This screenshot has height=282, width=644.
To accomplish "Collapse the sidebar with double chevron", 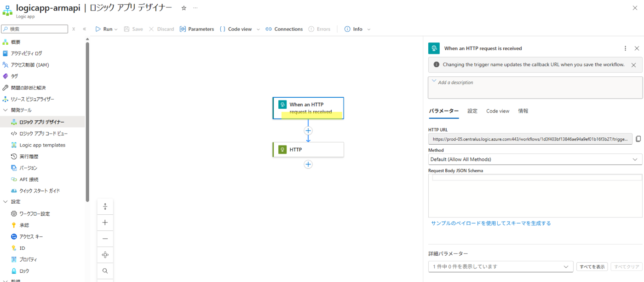I will 84,29.
